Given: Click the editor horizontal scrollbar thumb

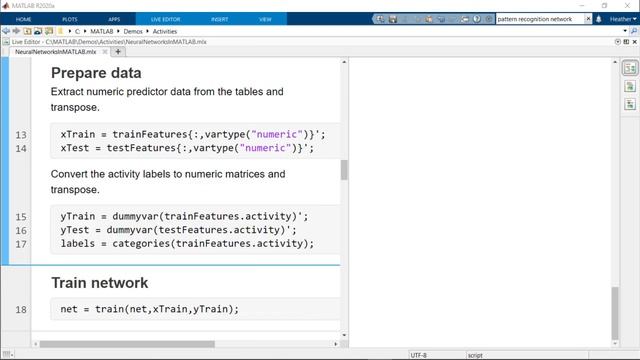Looking at the screenshot, I should [x=127, y=344].
